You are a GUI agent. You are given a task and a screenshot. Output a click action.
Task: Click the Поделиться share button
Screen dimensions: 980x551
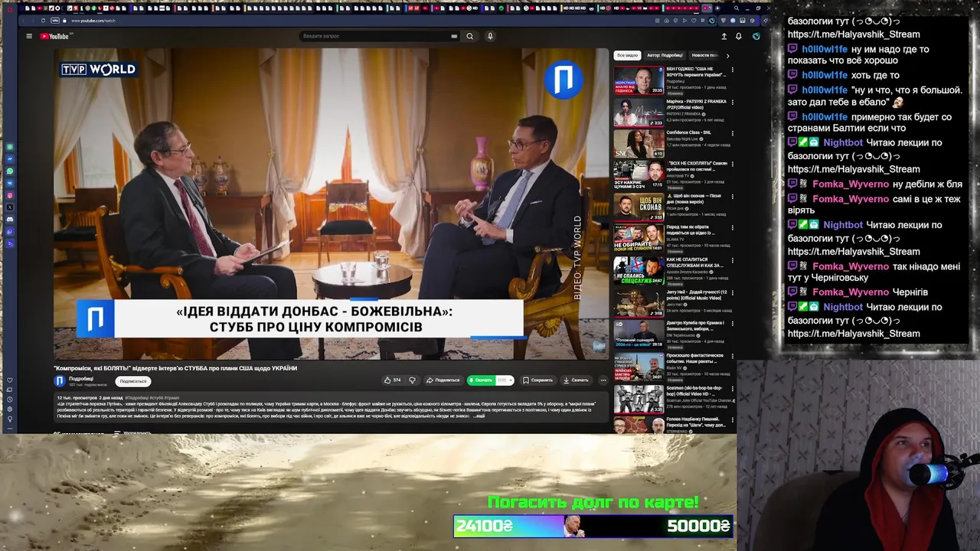coord(443,380)
